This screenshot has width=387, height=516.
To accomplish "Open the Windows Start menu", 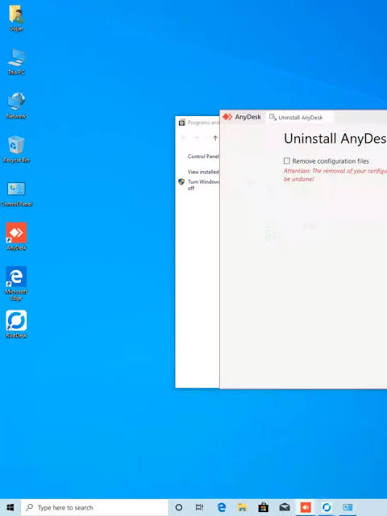I will pyautogui.click(x=10, y=507).
